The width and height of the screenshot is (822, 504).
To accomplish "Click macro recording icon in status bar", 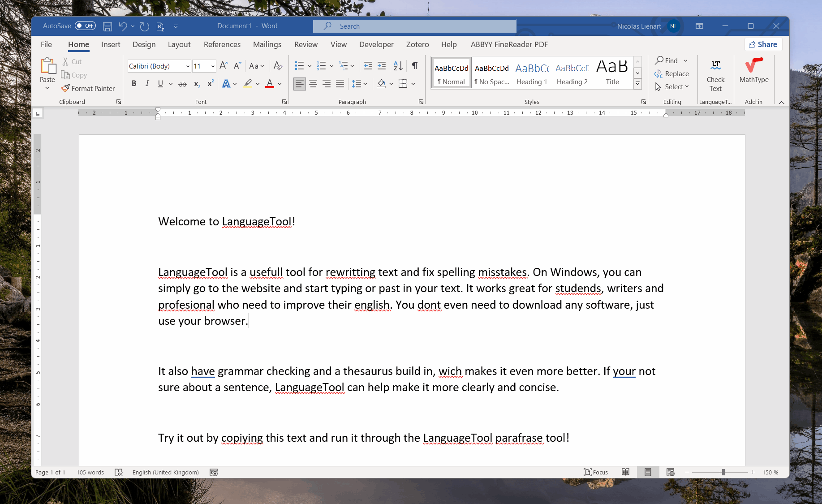I will point(214,472).
